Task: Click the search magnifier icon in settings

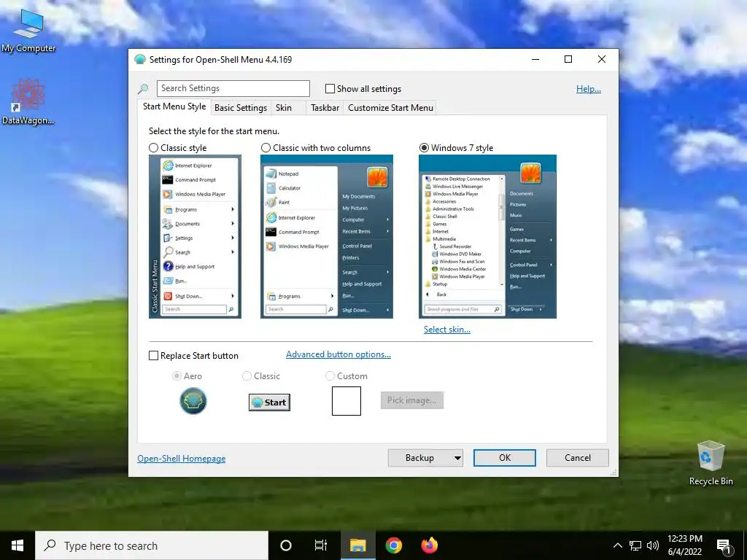Action: pos(143,88)
